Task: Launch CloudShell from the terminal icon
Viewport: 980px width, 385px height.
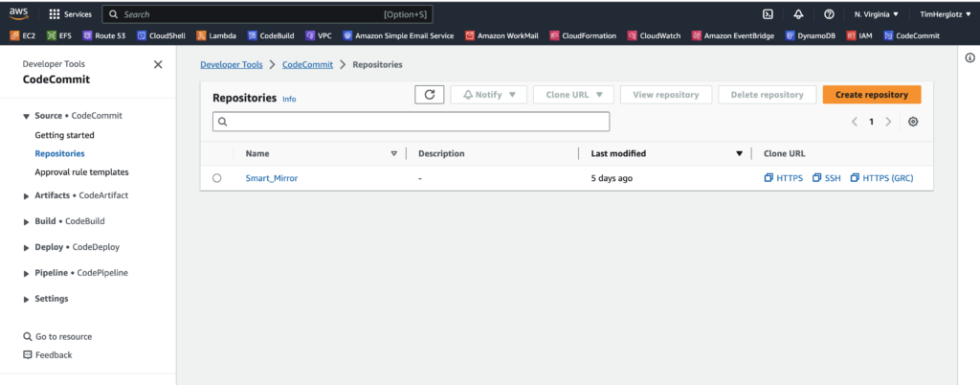Action: [768, 13]
